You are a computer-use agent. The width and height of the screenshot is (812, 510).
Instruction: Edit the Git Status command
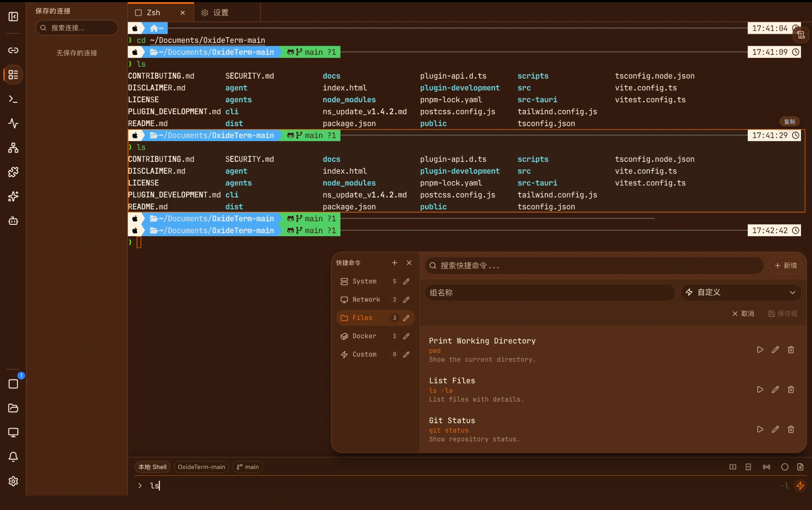(x=775, y=429)
